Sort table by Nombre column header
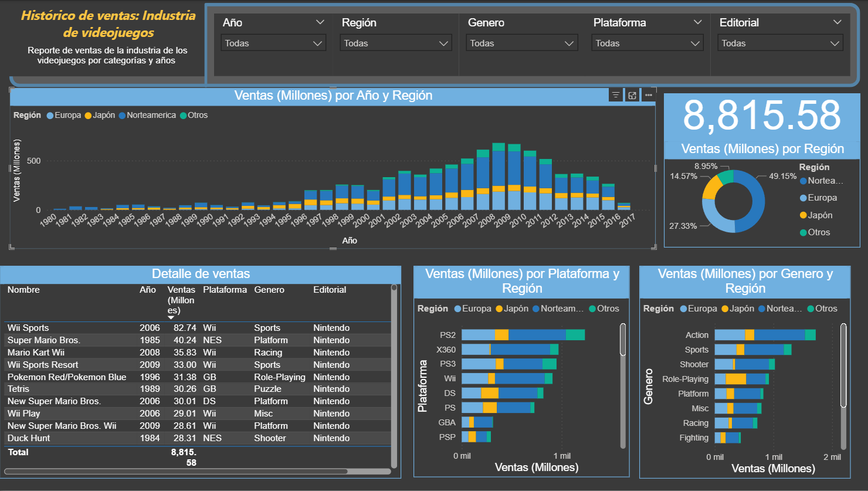 click(23, 290)
